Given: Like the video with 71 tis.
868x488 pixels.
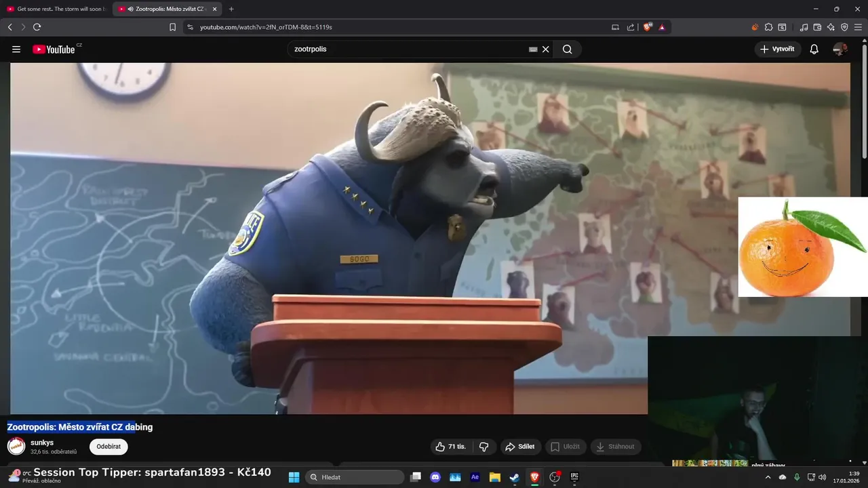Looking at the screenshot, I should pos(451,447).
